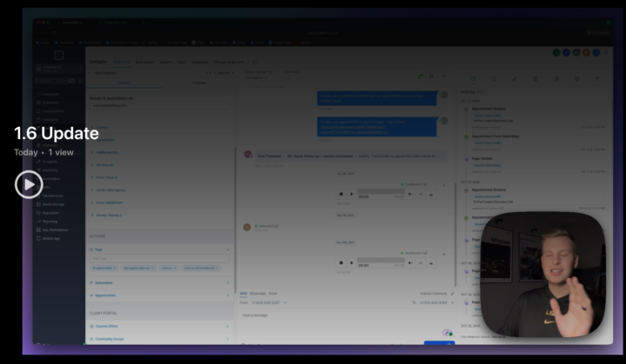This screenshot has width=626, height=364.
Task: Play the 1.6 Update video
Action: tap(29, 184)
